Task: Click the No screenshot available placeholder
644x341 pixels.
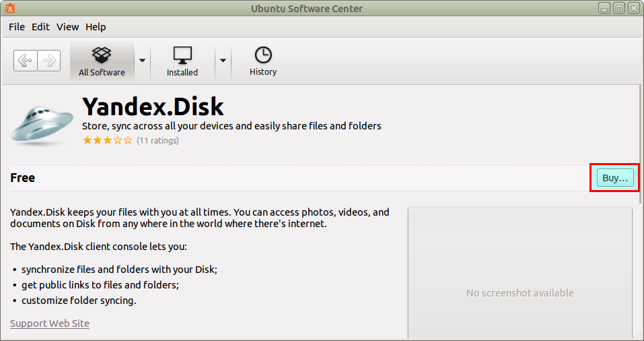Action: [x=520, y=274]
